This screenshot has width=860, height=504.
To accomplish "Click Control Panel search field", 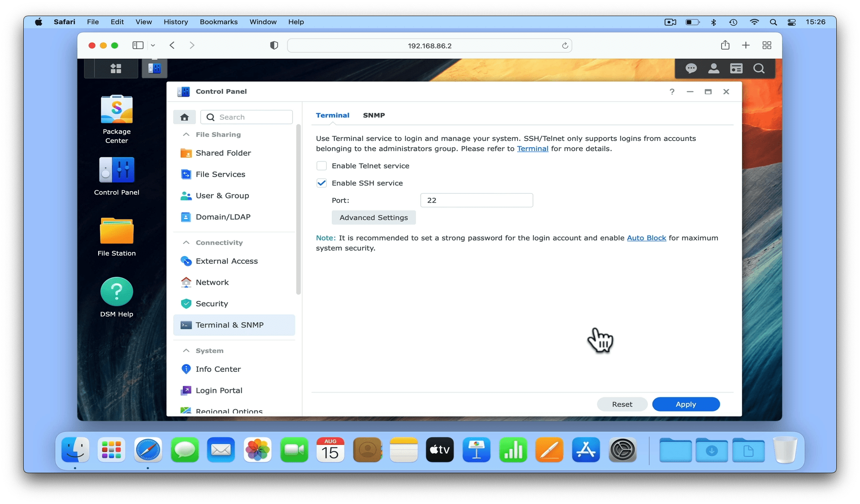I will [x=246, y=117].
